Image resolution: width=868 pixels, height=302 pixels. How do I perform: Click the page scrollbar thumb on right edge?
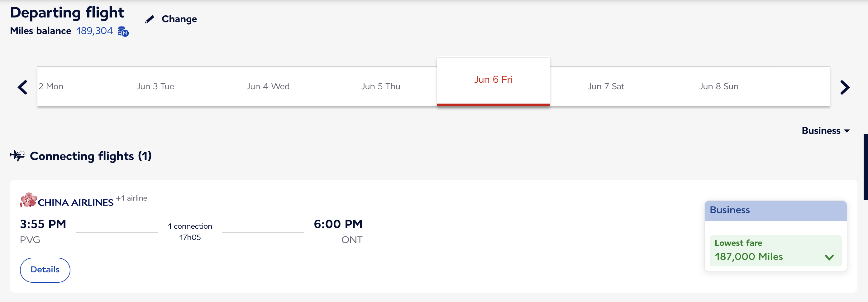(865, 167)
